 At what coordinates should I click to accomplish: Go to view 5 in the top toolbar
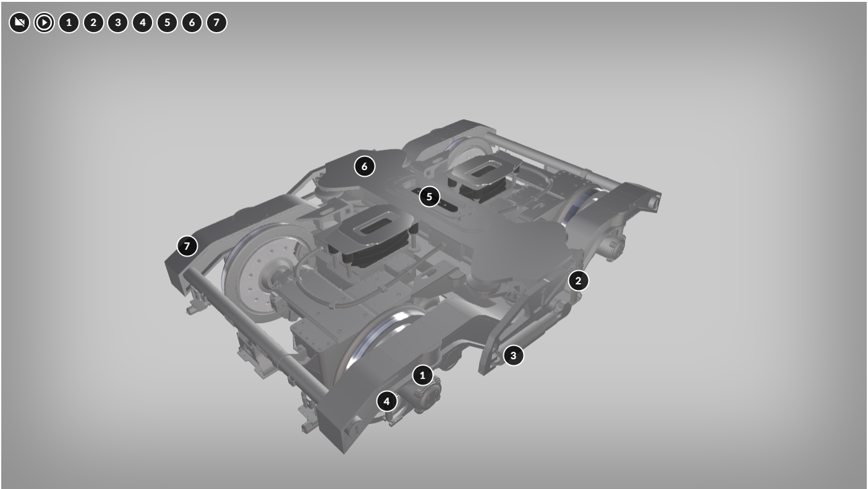[167, 23]
